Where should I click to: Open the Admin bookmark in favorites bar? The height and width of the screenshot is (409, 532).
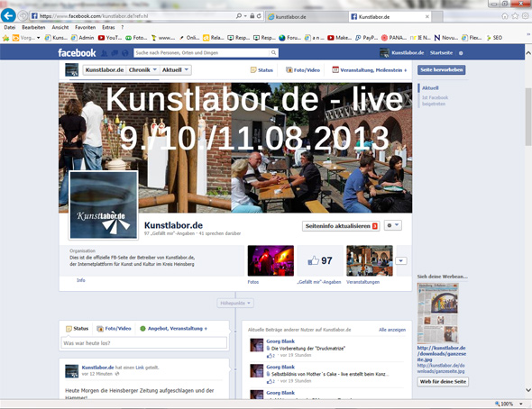[83, 38]
